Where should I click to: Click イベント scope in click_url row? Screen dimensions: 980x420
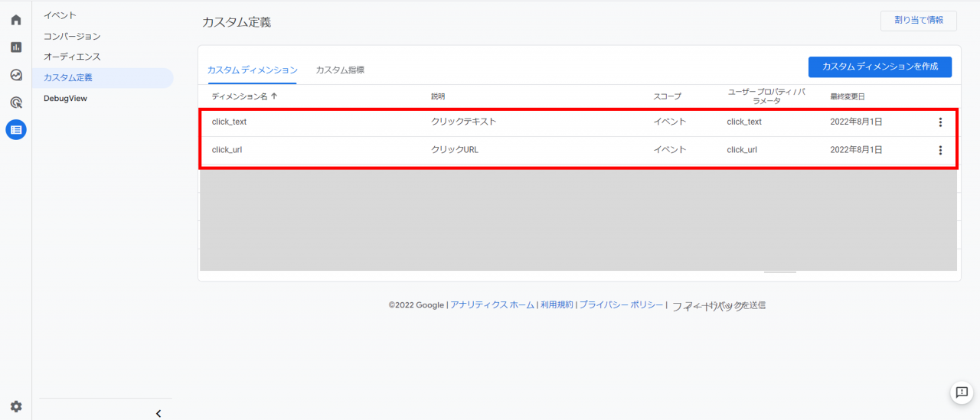pos(670,150)
